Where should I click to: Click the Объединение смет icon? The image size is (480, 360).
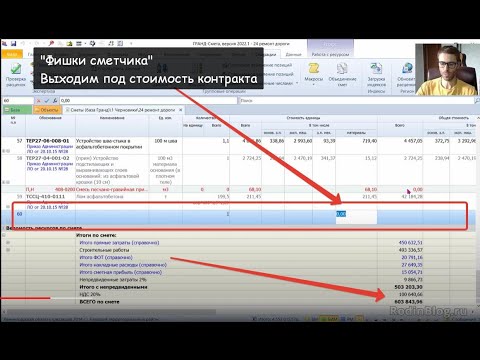[x=342, y=69]
